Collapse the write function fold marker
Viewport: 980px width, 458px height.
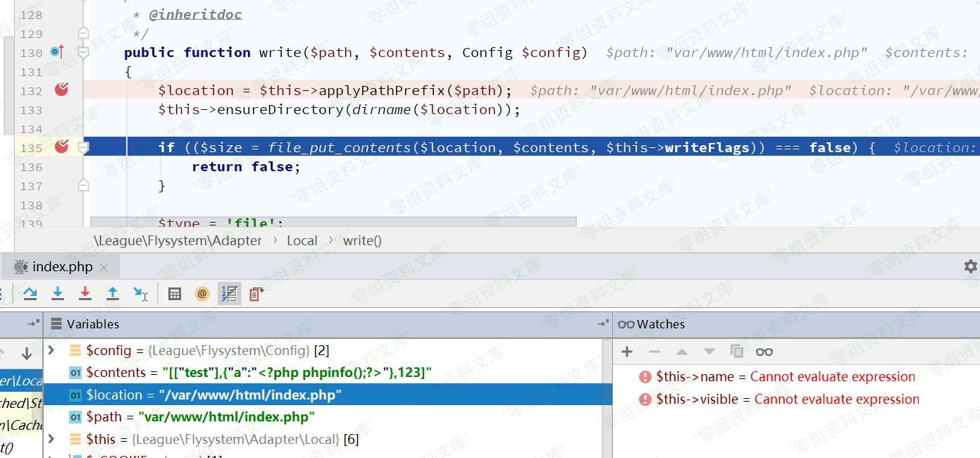click(83, 52)
